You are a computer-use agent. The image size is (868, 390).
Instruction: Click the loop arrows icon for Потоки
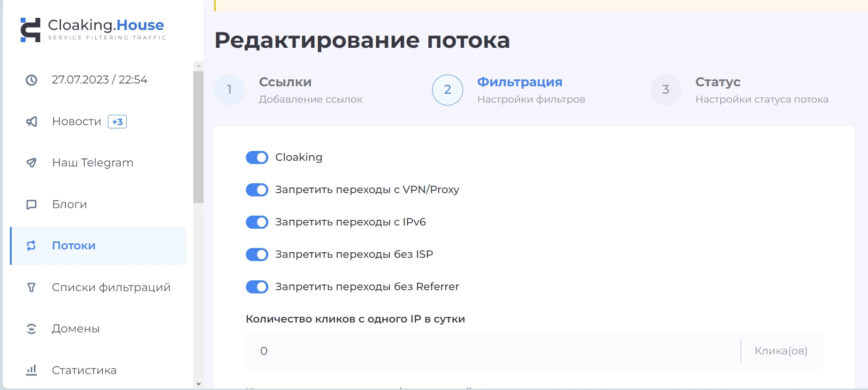coord(31,246)
